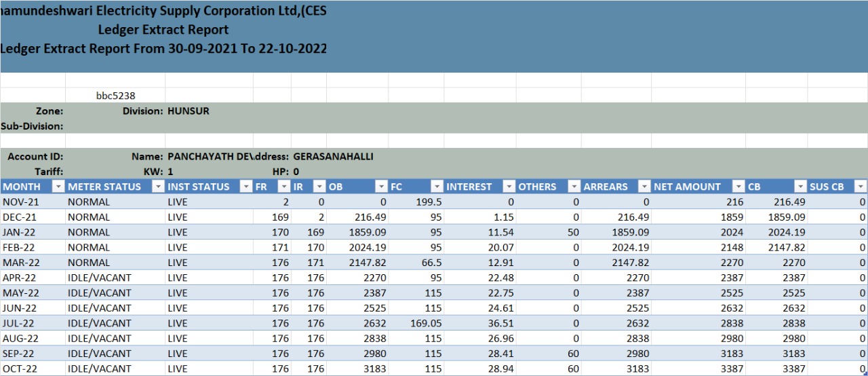Select the GERASANAHALLI address cell
Image resolution: width=868 pixels, height=376 pixels.
tap(333, 157)
